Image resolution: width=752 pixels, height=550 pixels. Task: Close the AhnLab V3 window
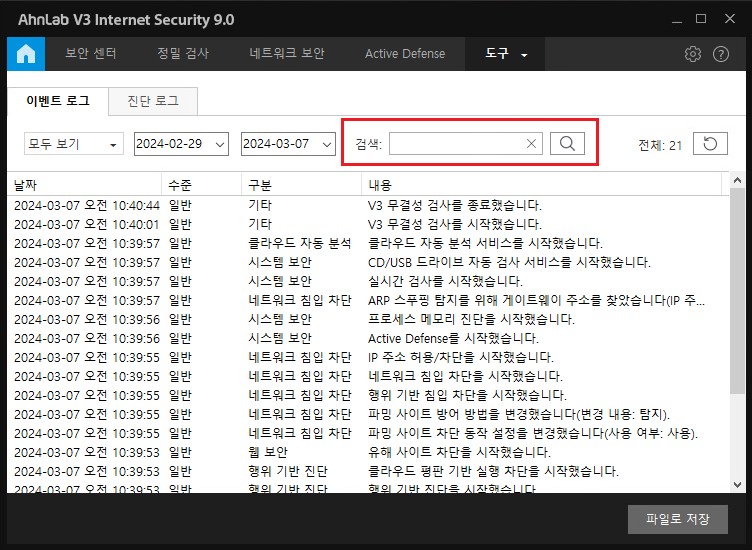click(x=730, y=19)
